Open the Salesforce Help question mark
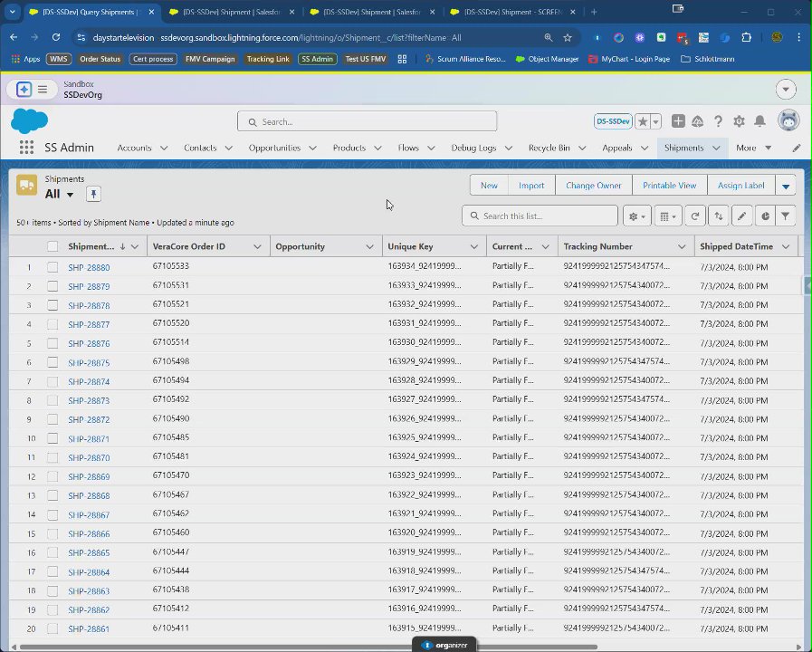 coord(718,121)
